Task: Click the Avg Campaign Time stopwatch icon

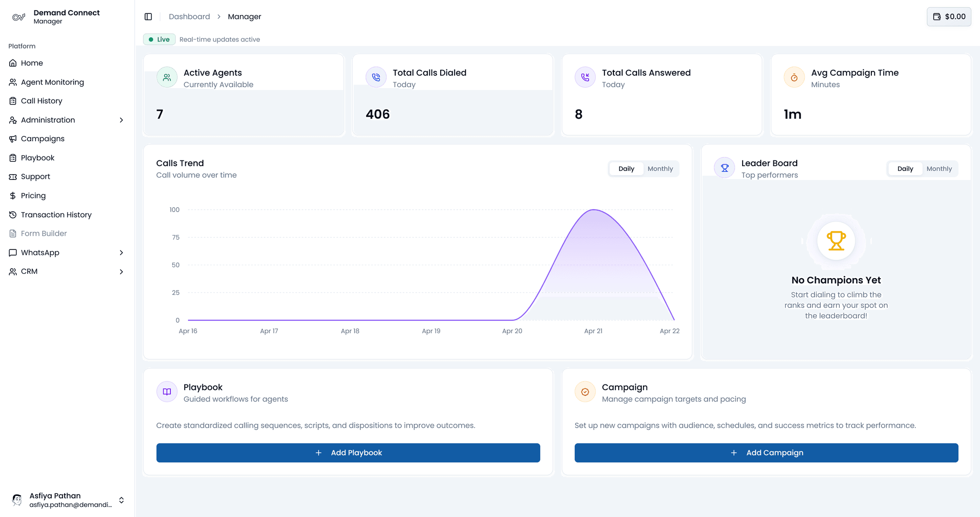Action: pos(794,78)
